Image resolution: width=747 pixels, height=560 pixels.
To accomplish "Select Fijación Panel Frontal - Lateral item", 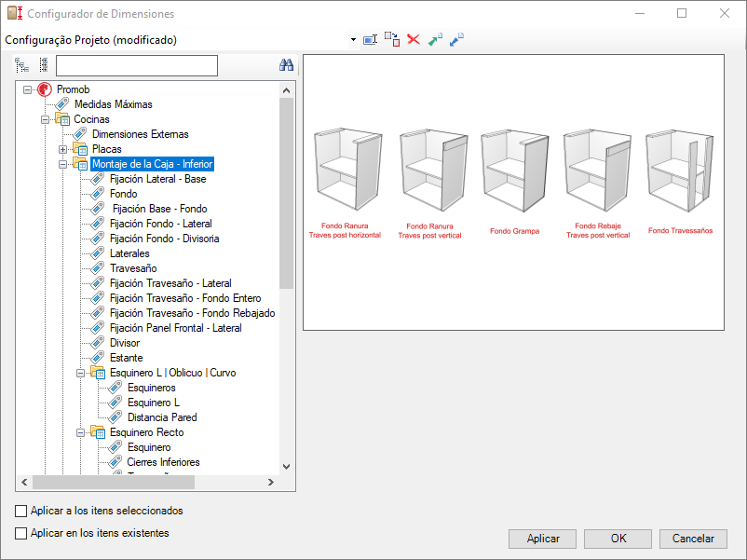I will pyautogui.click(x=175, y=328).
